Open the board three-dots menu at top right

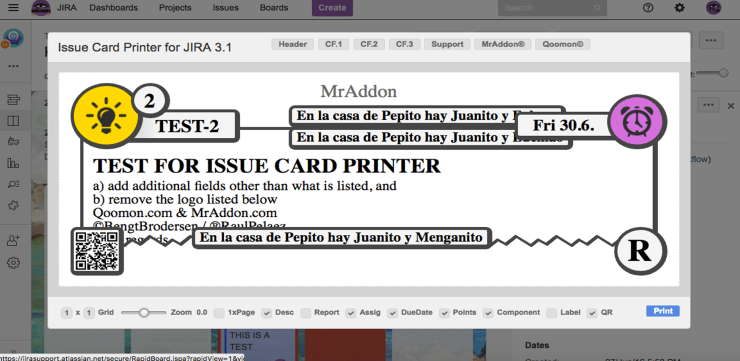click(711, 41)
